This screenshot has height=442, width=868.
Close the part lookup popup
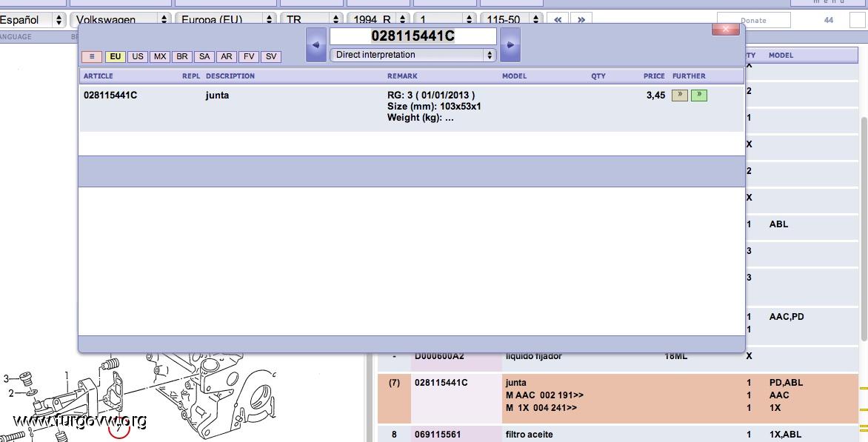point(725,30)
